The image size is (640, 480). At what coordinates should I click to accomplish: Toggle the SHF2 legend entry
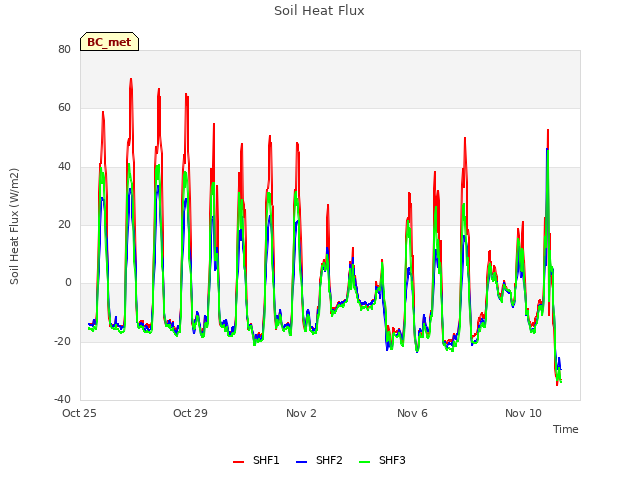[319, 460]
